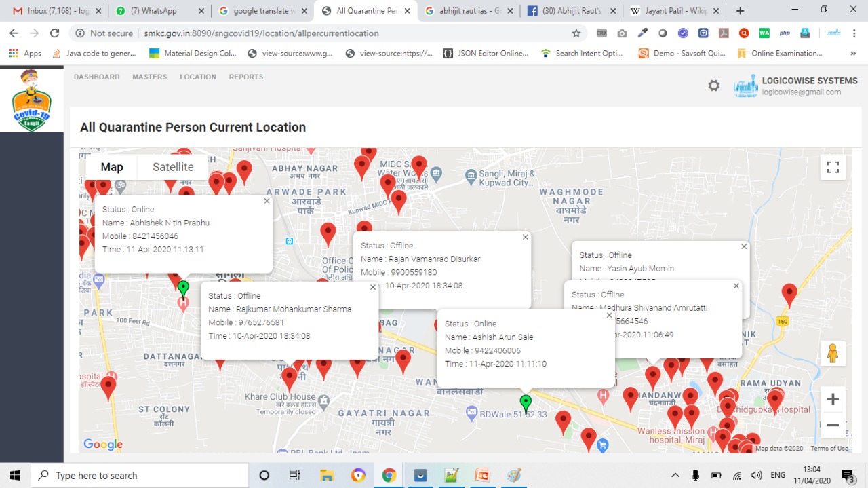Close the Rajan Vamanrao Disurkar info popup
The image size is (868, 488).
(526, 237)
